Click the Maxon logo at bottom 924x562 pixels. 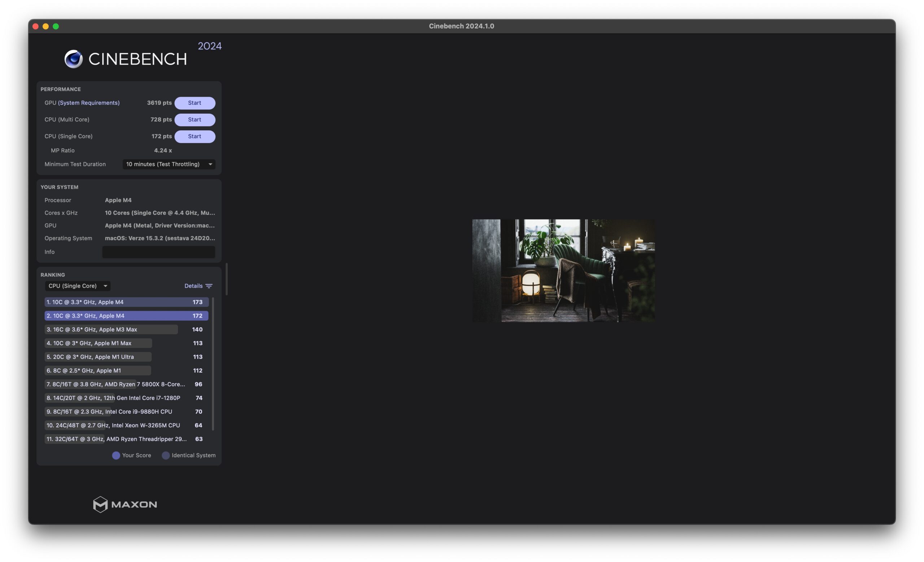(x=125, y=504)
